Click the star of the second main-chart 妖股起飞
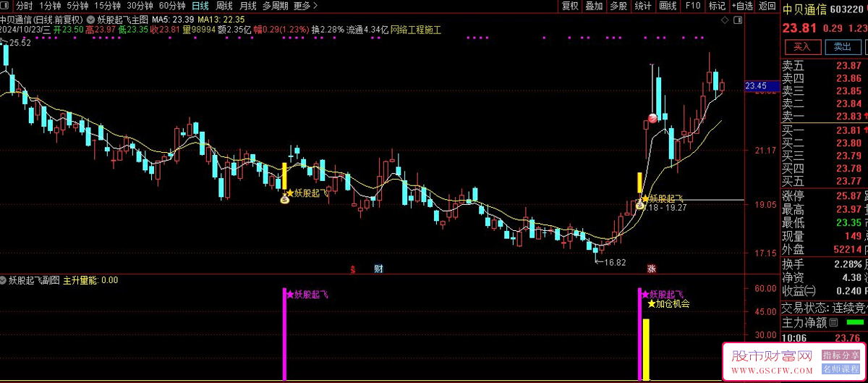The image size is (868, 383). click(644, 198)
